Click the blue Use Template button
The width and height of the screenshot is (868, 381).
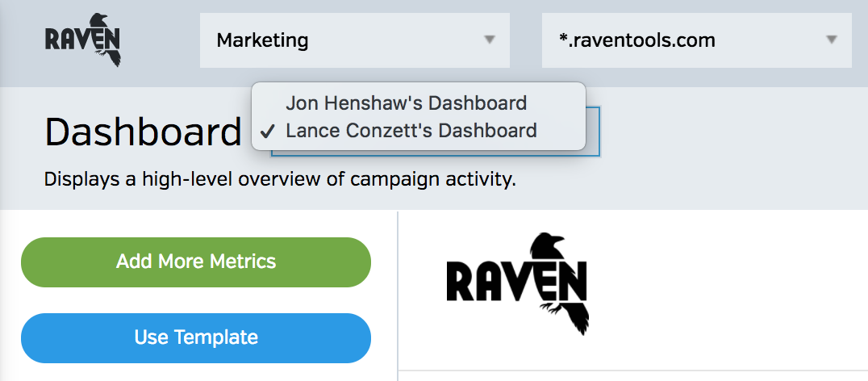[196, 337]
